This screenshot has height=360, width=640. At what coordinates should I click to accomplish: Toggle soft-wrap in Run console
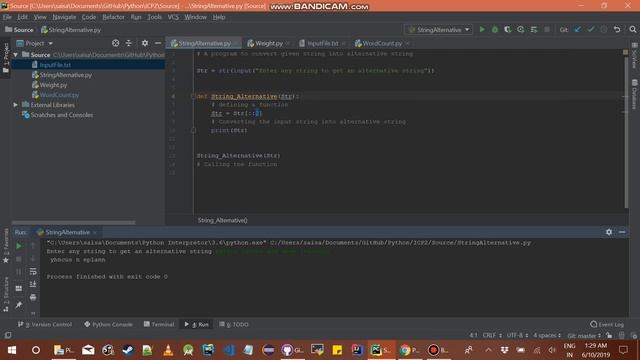pos(33,271)
